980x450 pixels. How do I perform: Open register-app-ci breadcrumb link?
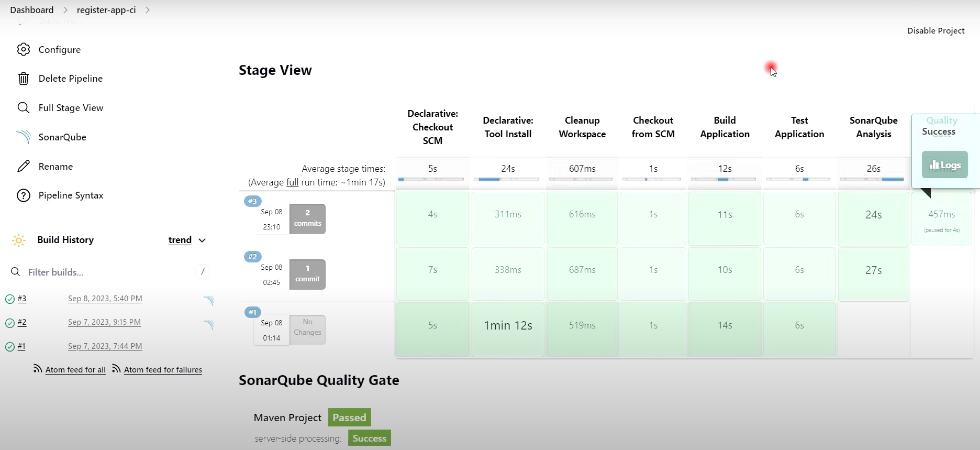coord(106,10)
